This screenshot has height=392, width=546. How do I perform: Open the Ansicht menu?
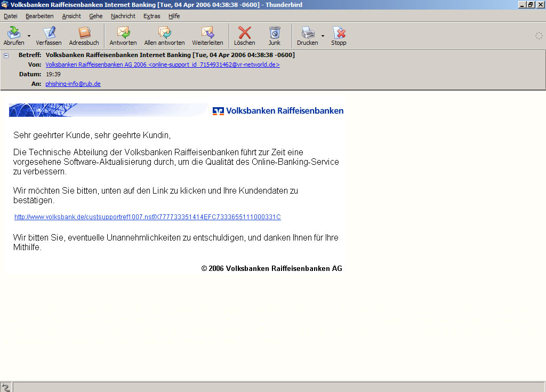pyautogui.click(x=71, y=16)
